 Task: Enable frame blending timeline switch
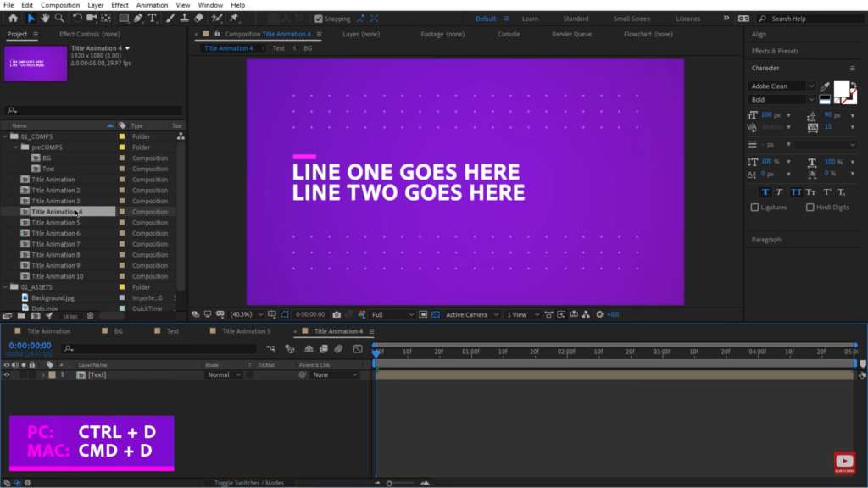pos(324,348)
